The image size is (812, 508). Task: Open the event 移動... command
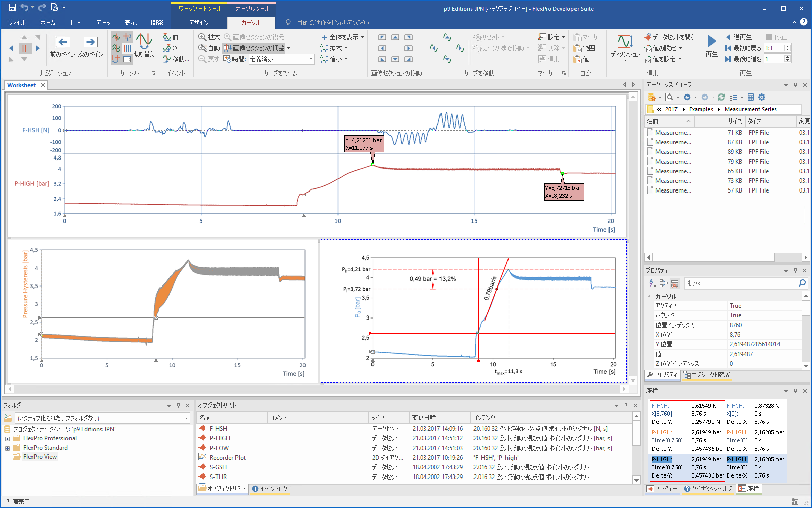click(x=176, y=59)
